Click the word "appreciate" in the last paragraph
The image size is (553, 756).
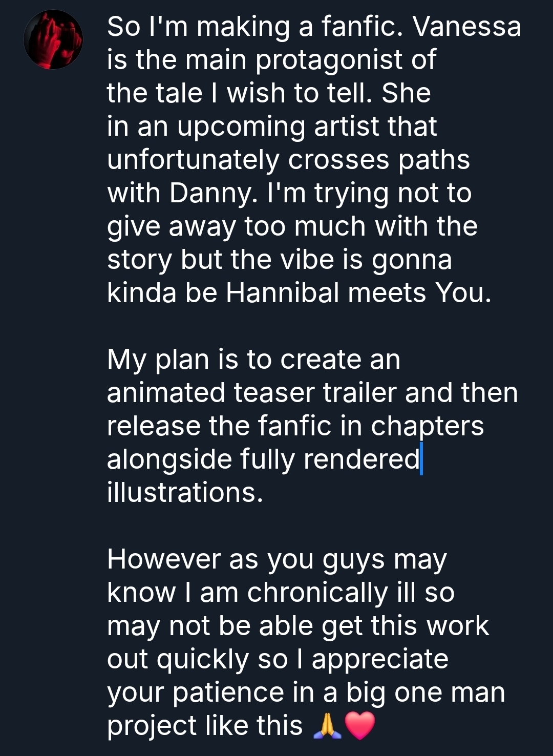click(x=380, y=659)
